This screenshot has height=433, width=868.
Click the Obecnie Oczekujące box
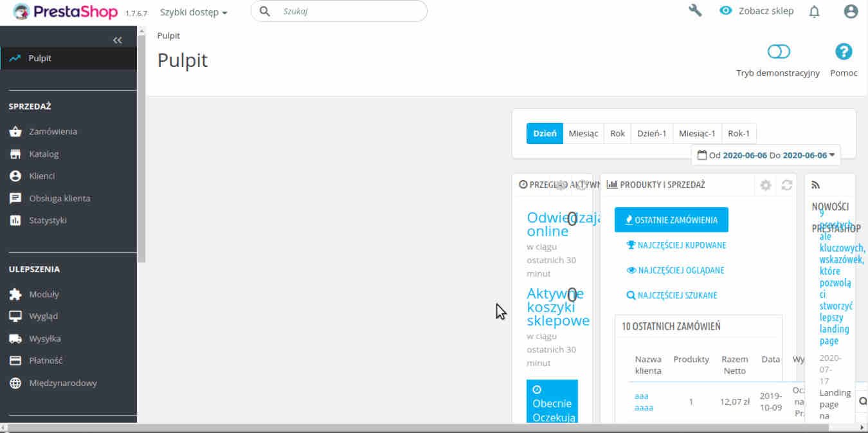coord(552,401)
